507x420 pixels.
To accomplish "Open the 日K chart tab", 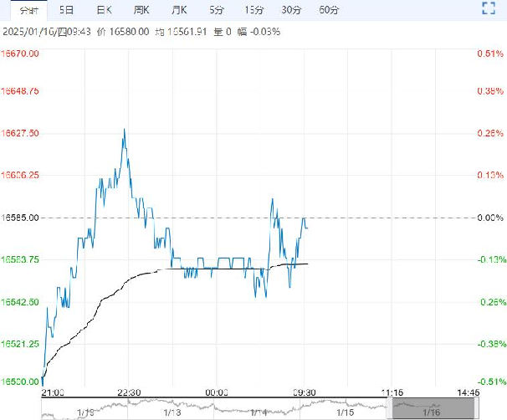I will click(x=104, y=10).
